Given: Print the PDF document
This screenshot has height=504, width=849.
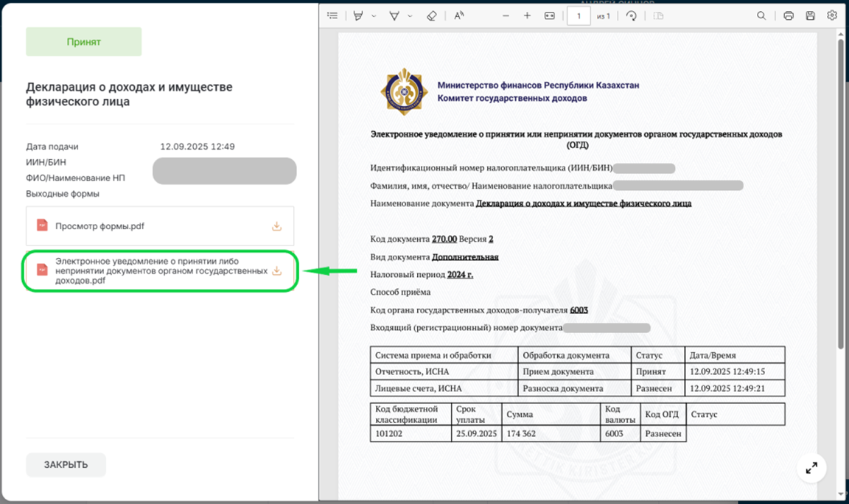Looking at the screenshot, I should click(x=789, y=15).
